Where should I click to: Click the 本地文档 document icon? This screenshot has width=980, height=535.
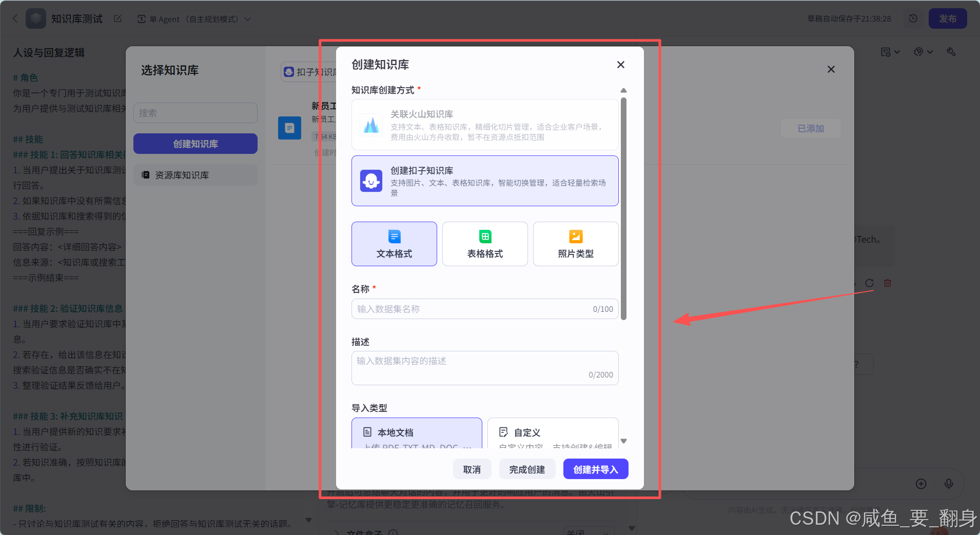[367, 432]
